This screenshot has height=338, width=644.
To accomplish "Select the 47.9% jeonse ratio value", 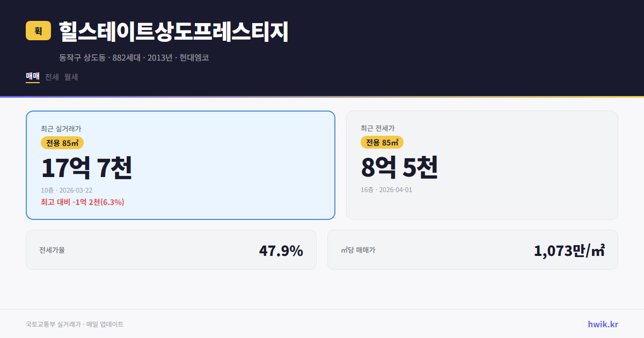I will pyautogui.click(x=281, y=249).
